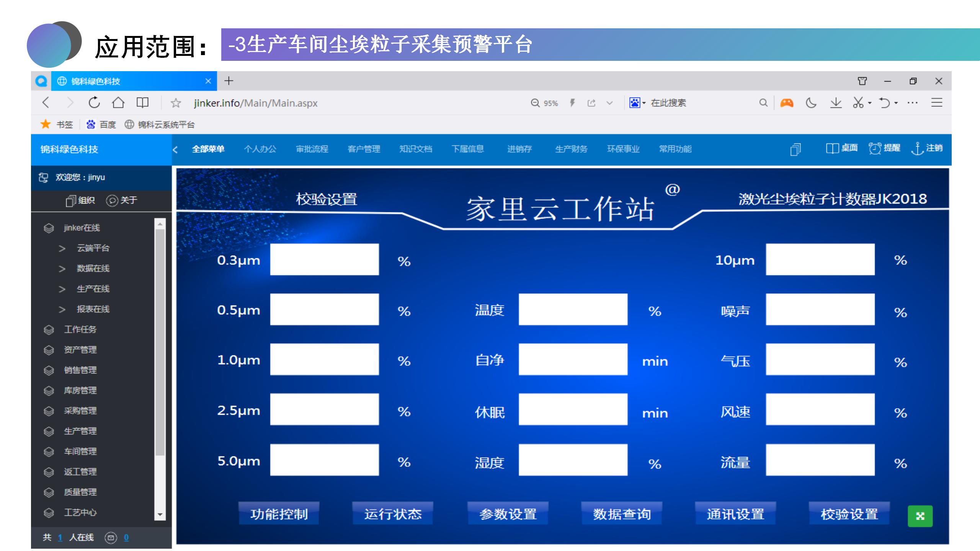Screen dimensions: 980x551
Task: Click the browser refresh icon
Action: click(x=94, y=103)
